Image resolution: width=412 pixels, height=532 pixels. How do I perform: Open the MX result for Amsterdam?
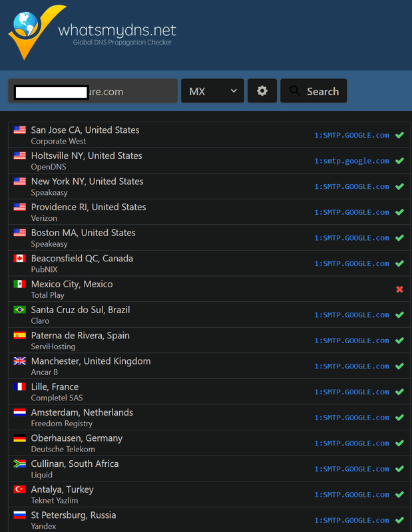[x=351, y=418]
